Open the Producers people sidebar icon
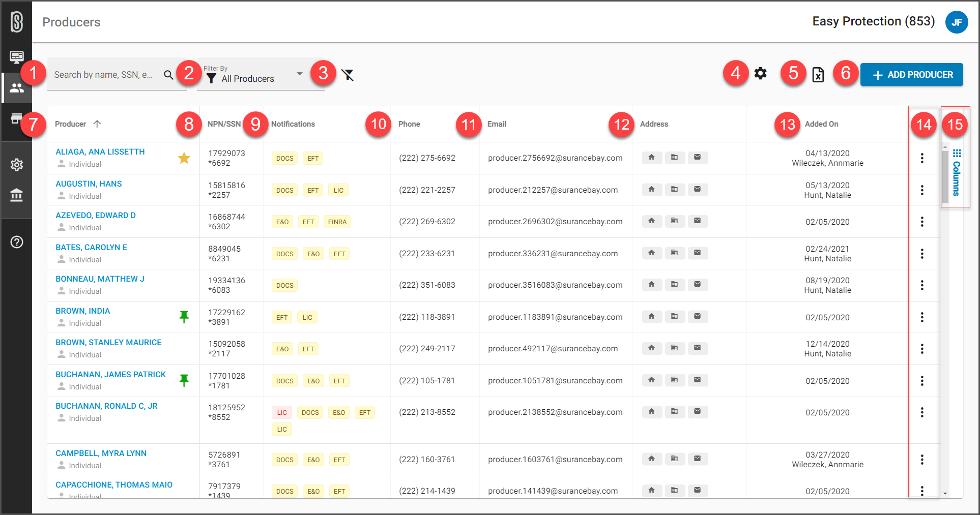 tap(17, 88)
